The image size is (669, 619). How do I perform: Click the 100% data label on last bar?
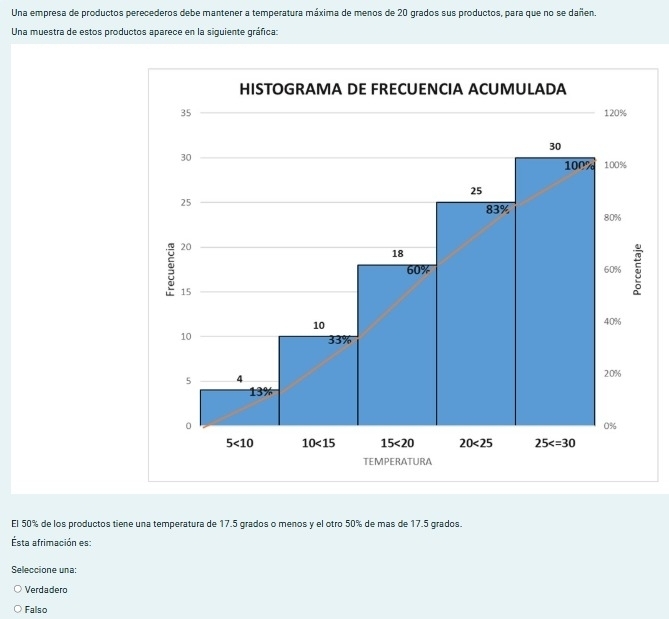pos(576,166)
